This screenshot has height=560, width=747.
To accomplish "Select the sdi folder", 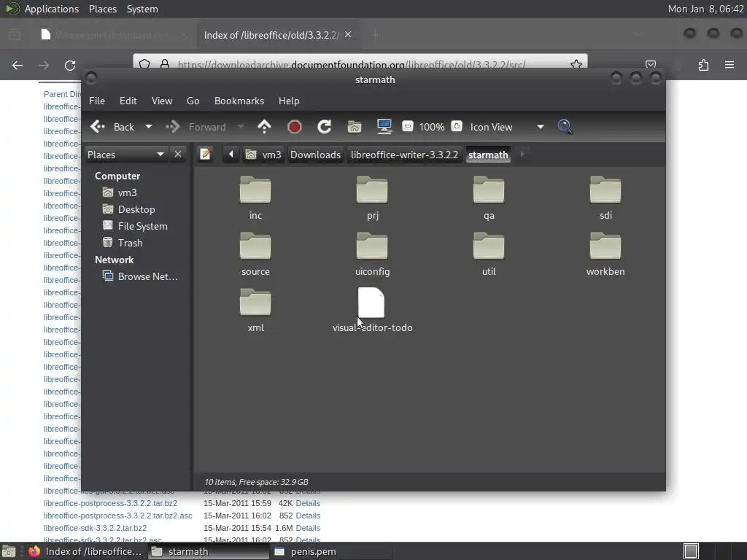I will [605, 198].
